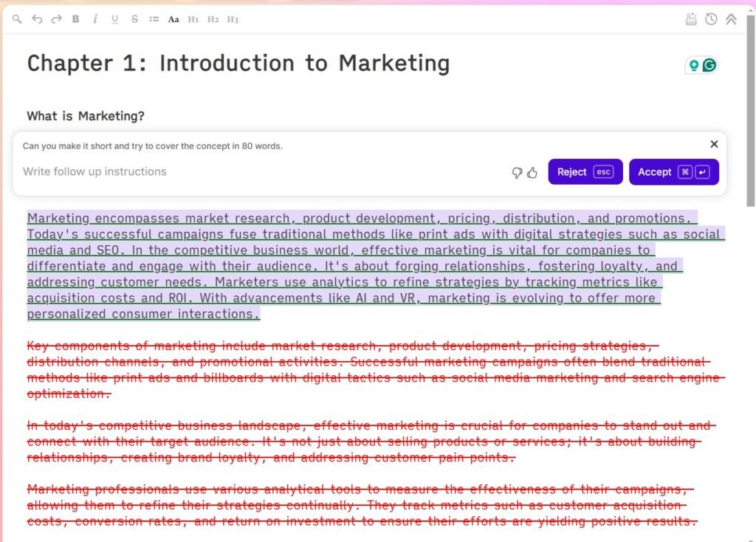The height and width of the screenshot is (542, 756).
Task: Open the AI image generation icon
Action: (691, 19)
